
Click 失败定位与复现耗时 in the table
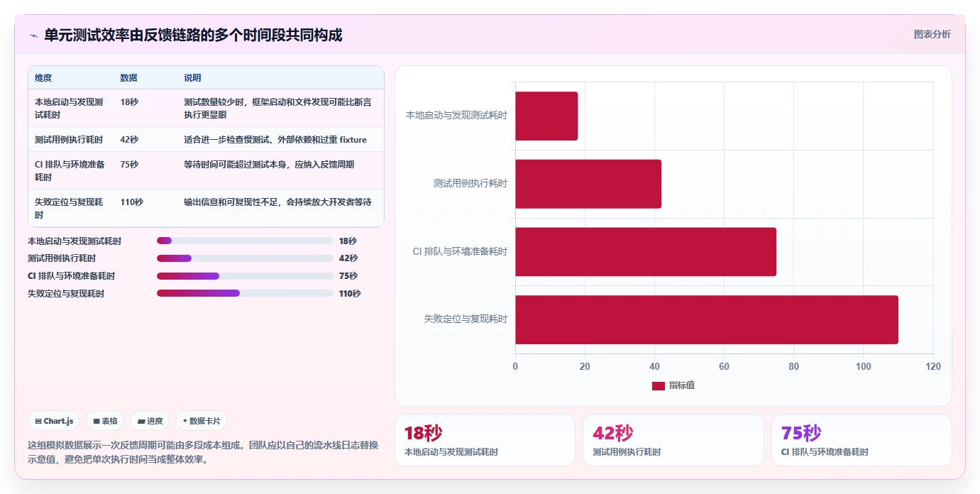point(70,208)
